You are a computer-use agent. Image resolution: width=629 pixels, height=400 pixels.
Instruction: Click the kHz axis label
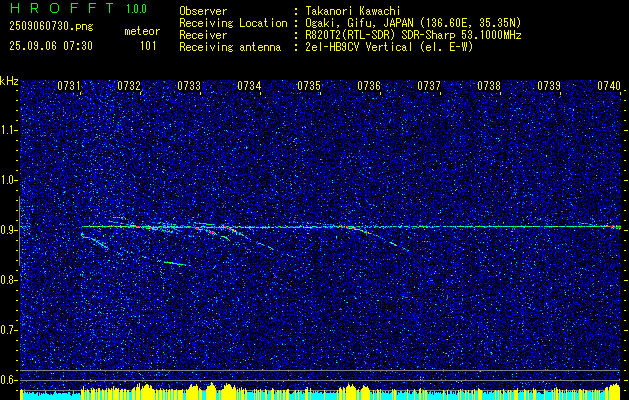coord(9,81)
